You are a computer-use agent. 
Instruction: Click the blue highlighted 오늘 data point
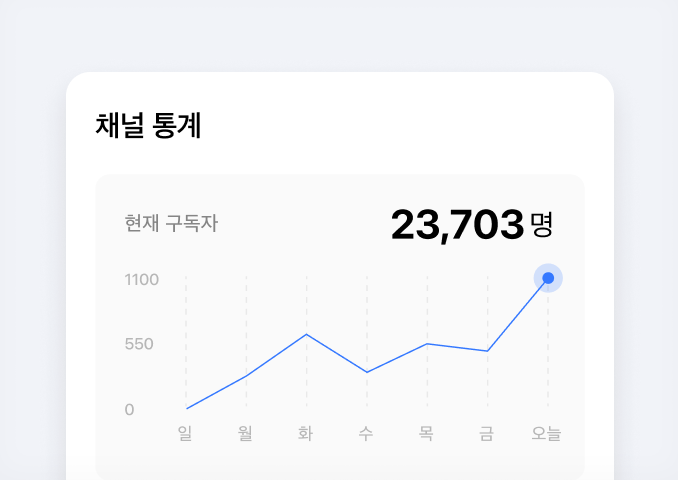click(x=548, y=278)
